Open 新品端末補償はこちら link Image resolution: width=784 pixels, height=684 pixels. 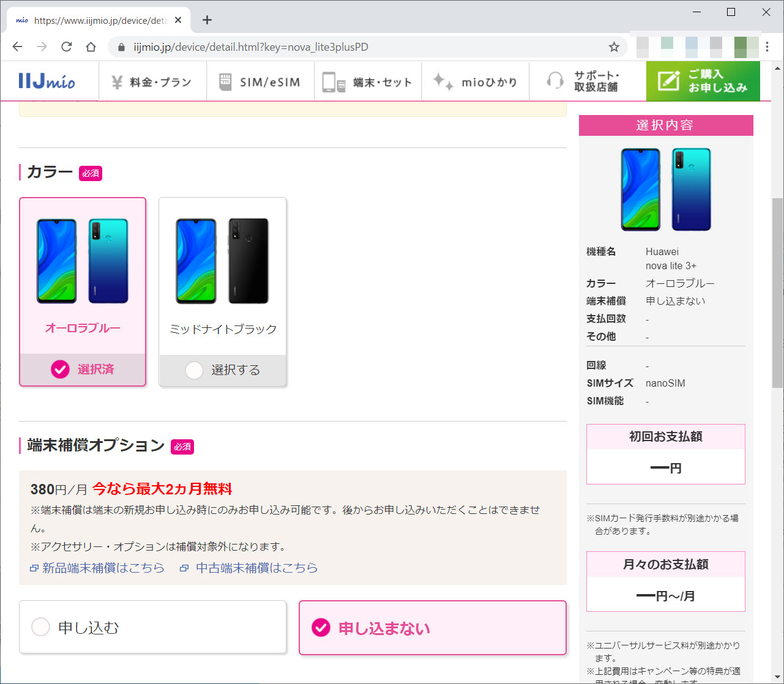point(103,568)
